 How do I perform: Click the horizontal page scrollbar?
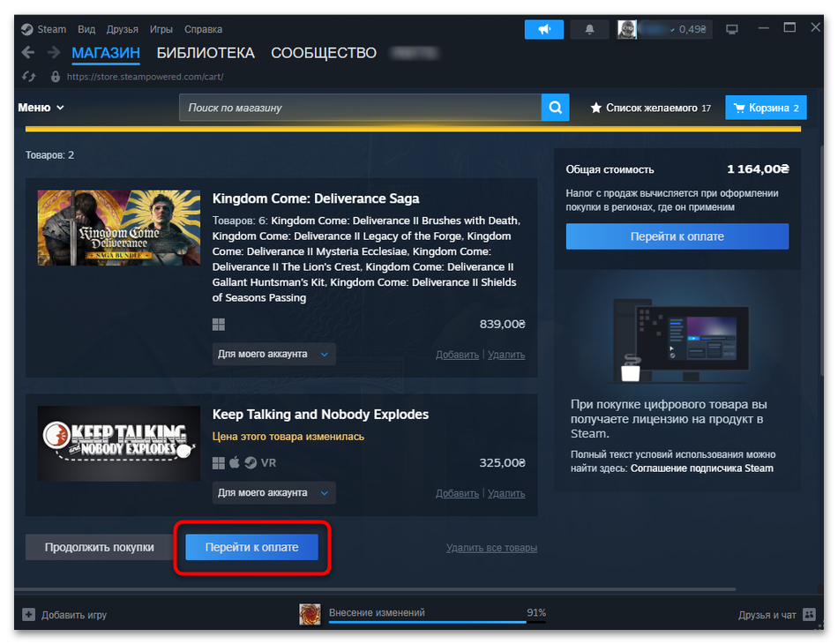pos(375,589)
